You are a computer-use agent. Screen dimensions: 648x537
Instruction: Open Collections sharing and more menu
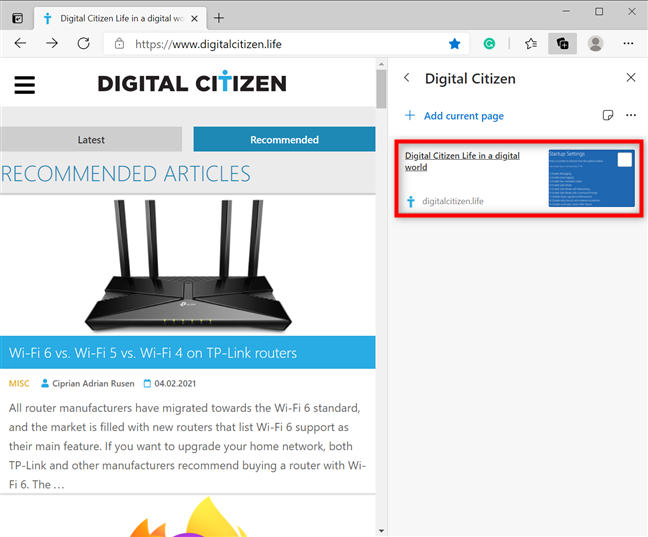631,115
